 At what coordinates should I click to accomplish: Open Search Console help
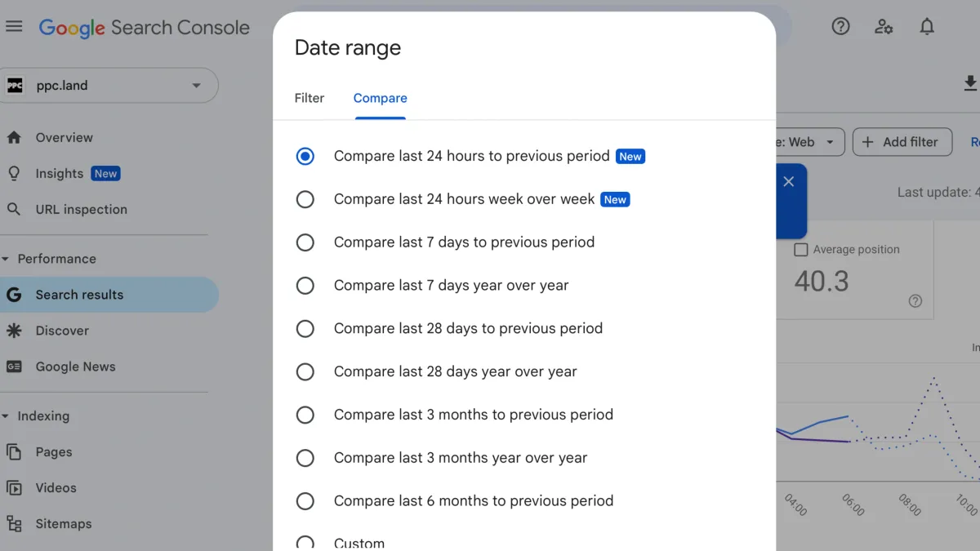click(840, 26)
